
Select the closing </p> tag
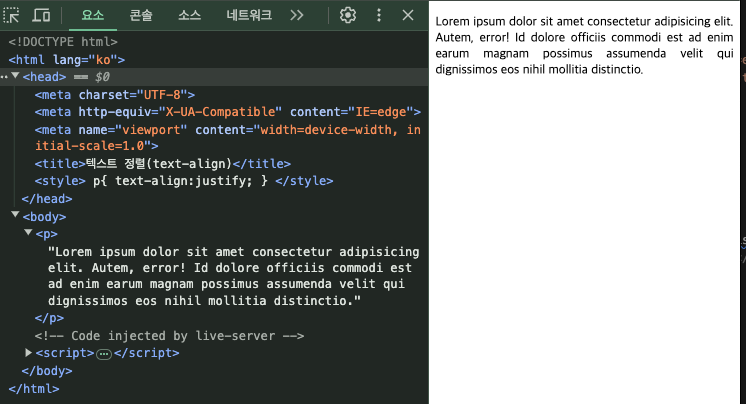(x=49, y=318)
